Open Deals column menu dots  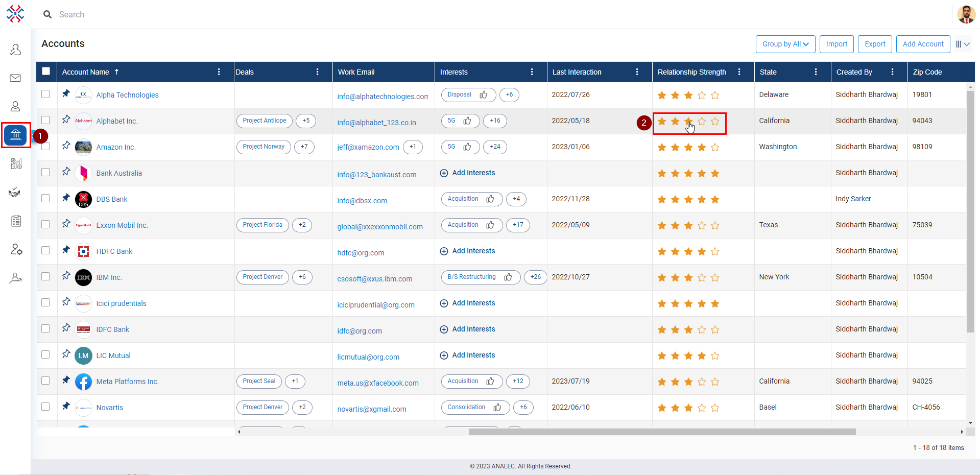coord(317,72)
